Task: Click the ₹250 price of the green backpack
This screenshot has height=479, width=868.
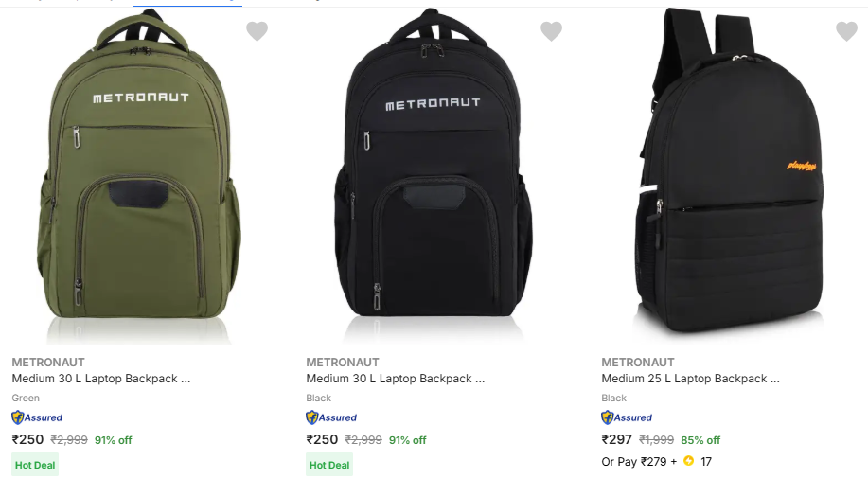Action: (x=27, y=439)
